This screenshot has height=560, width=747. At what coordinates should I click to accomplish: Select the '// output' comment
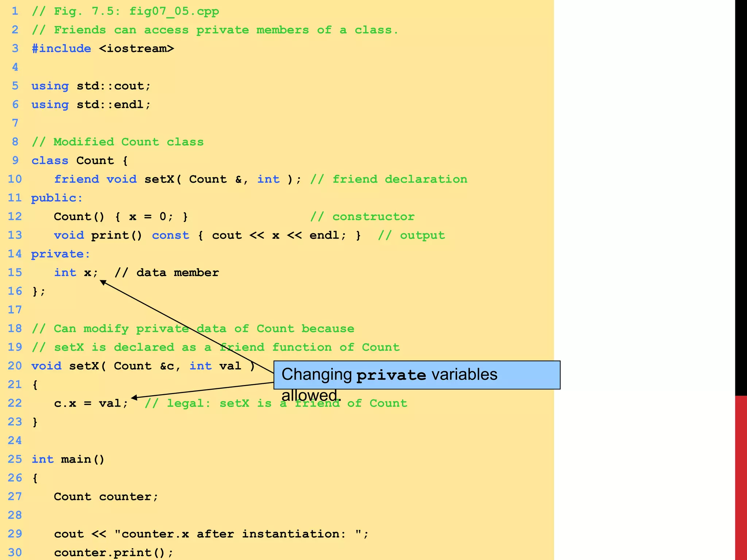click(x=411, y=236)
